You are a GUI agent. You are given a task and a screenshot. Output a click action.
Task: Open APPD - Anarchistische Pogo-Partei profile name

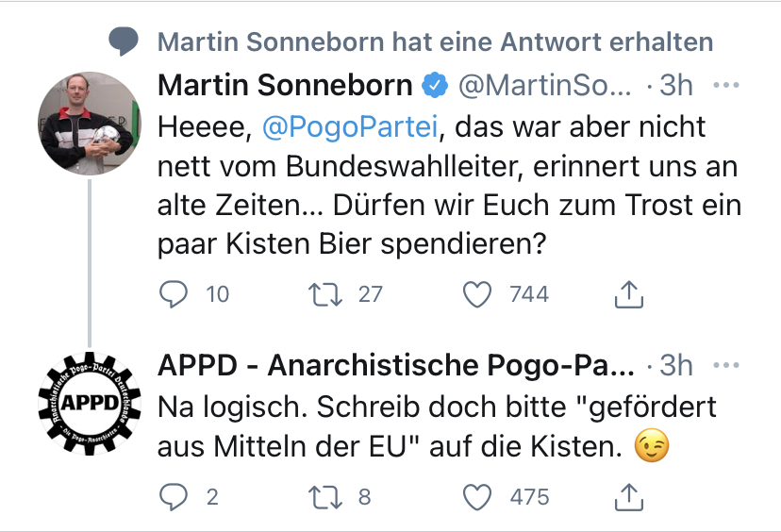click(x=396, y=365)
